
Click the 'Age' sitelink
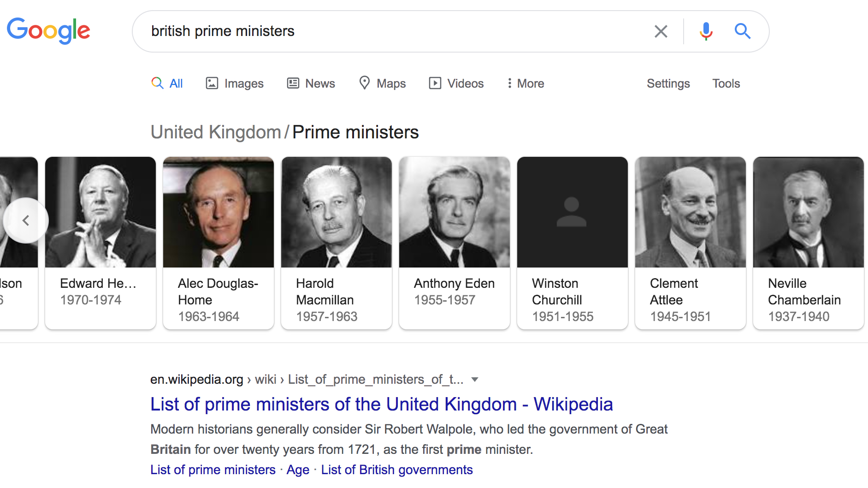click(298, 470)
